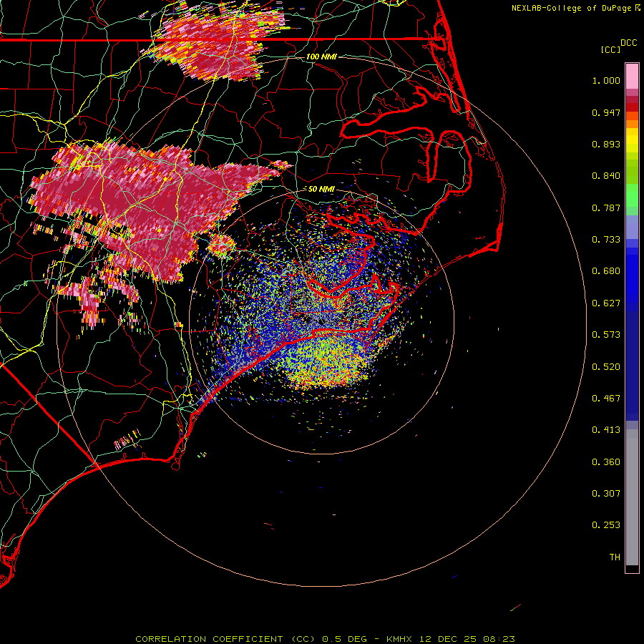Click the 100 NMI range ring label
Viewport: 644px width, 644px height.
pyautogui.click(x=321, y=57)
